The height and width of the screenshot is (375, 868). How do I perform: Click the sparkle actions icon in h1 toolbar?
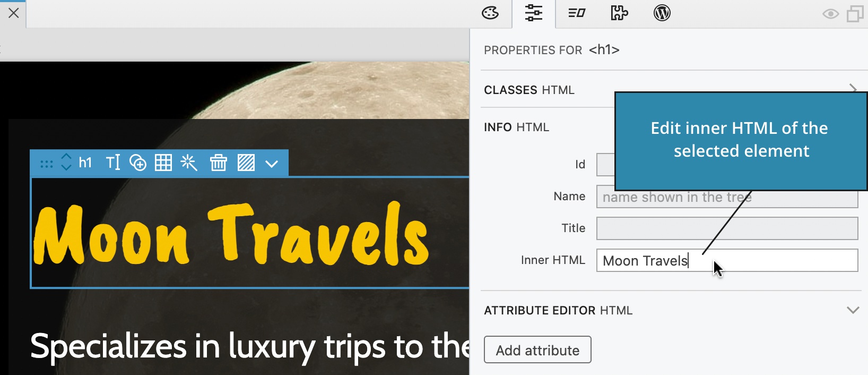point(189,163)
